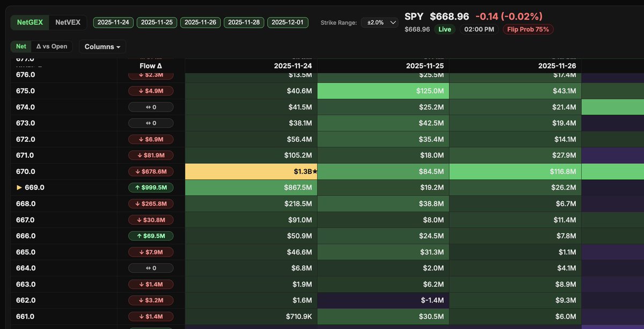Expand the strike 669.0 row
Screen dimensions: 644x329
pos(20,187)
